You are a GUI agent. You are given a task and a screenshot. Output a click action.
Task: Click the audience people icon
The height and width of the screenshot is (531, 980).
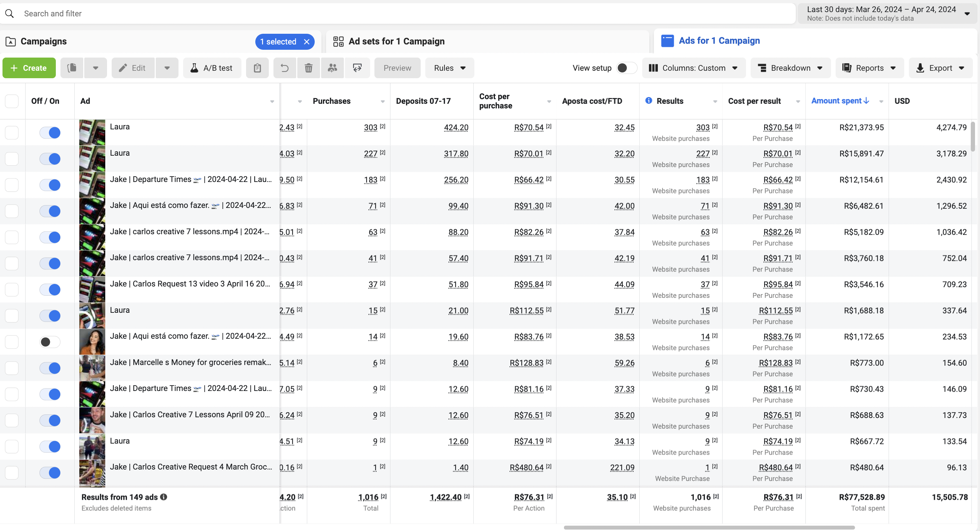[x=332, y=68]
